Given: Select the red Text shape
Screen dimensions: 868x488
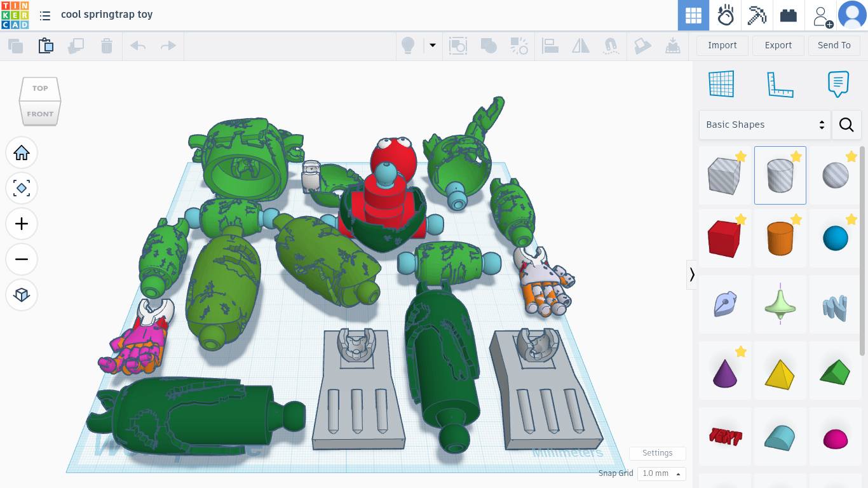Looking at the screenshot, I should (x=725, y=437).
